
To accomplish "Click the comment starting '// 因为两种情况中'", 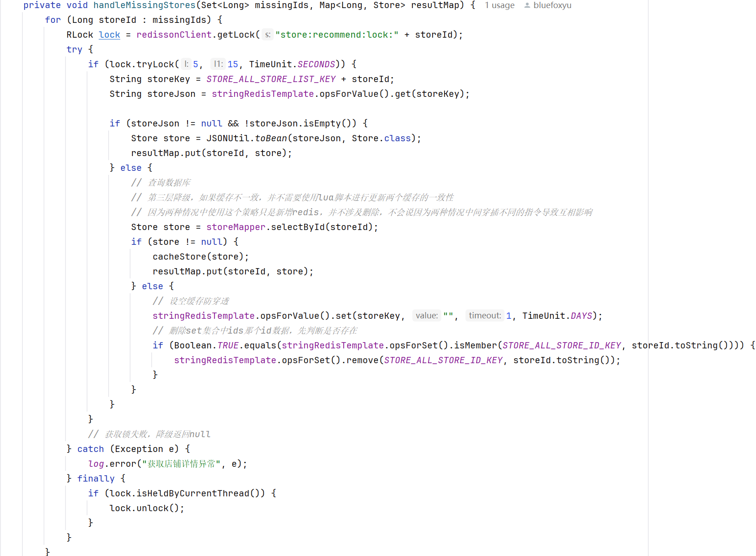I will coord(362,212).
